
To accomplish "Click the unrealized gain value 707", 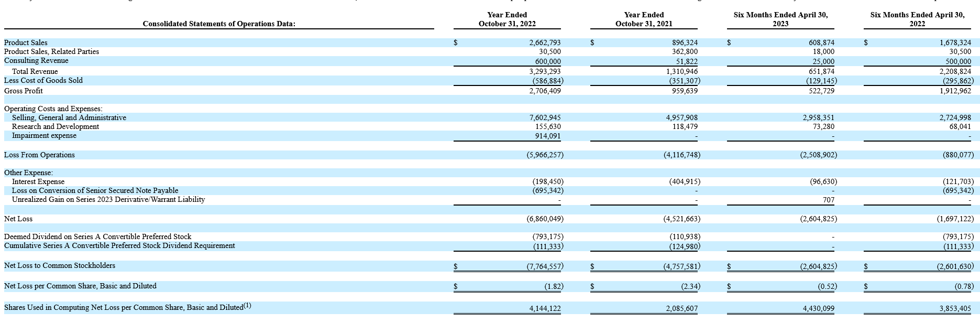I will click(x=829, y=200).
